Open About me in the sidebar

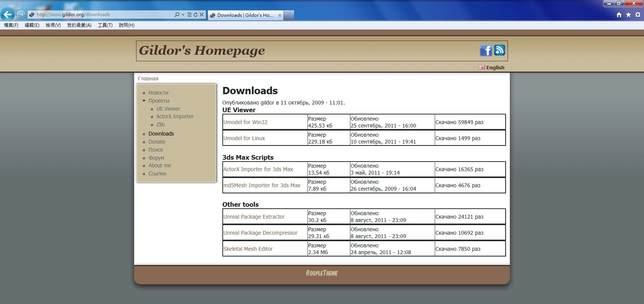[159, 165]
